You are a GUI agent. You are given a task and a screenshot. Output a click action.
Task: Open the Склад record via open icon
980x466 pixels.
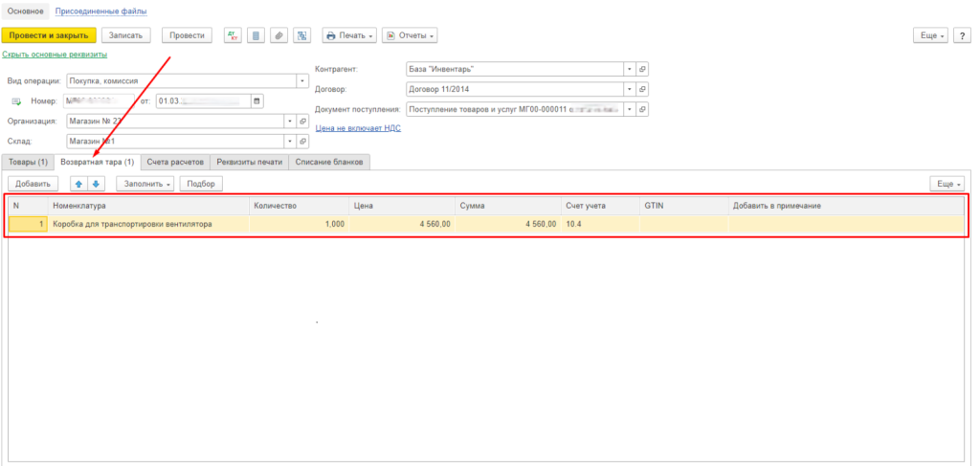(x=303, y=142)
